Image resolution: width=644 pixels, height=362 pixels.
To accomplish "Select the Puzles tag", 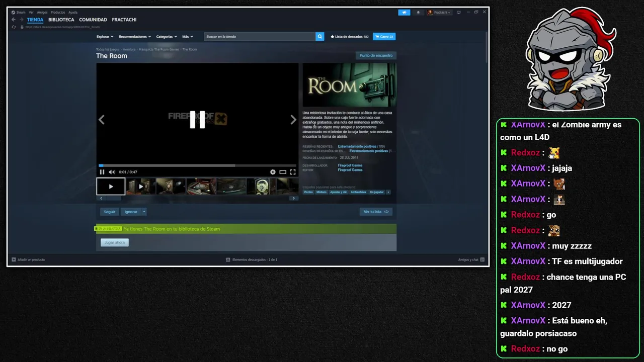I will [x=308, y=192].
